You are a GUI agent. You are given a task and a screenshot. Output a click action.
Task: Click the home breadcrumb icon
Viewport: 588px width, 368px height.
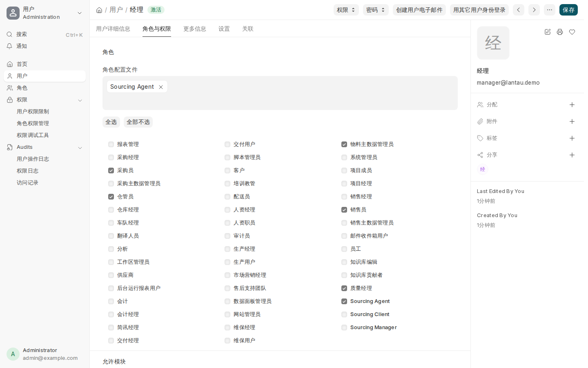click(x=99, y=10)
